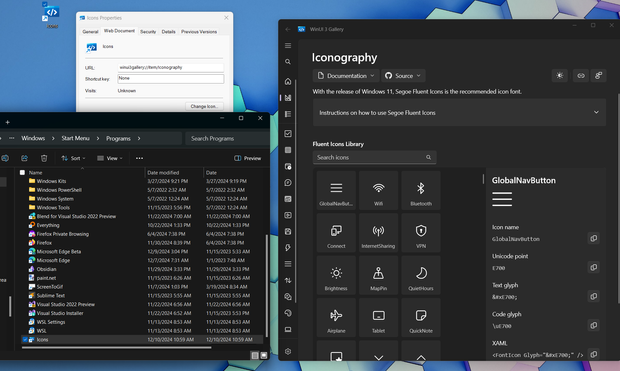
Task: Copy link to the Iconography page
Action: click(x=580, y=76)
